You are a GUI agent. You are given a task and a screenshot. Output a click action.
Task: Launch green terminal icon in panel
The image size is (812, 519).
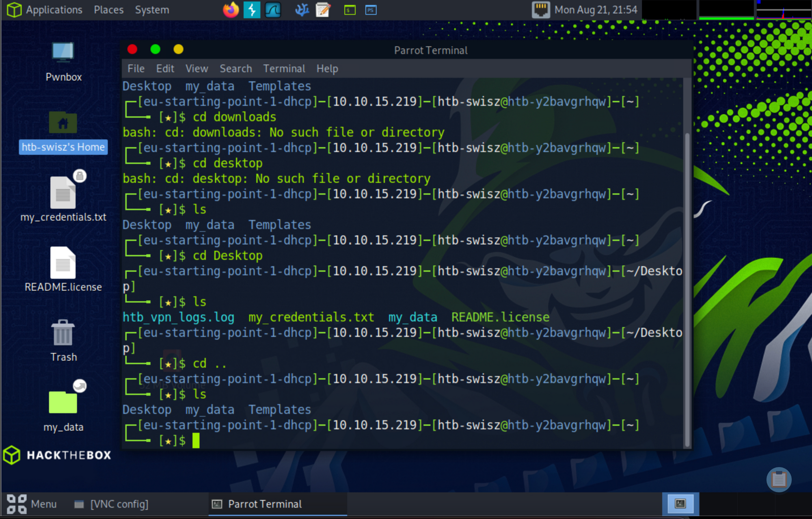[350, 10]
